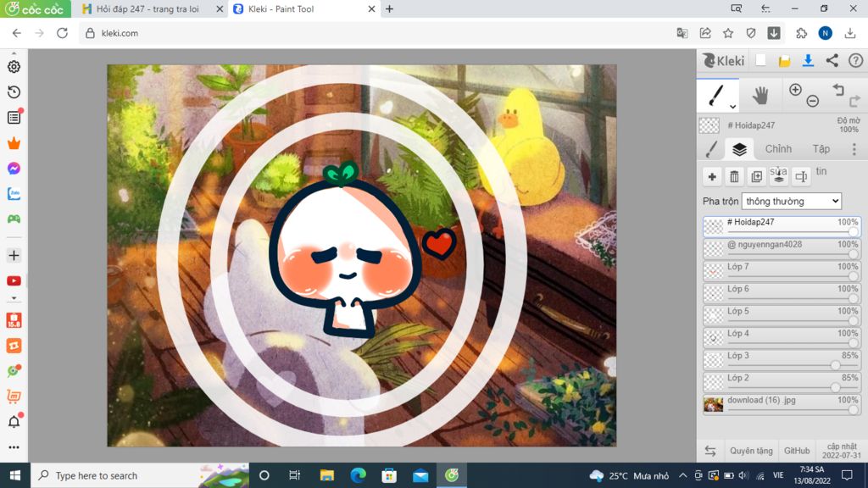The width and height of the screenshot is (868, 488).
Task: Show hidden system tray icons
Action: tap(682, 475)
